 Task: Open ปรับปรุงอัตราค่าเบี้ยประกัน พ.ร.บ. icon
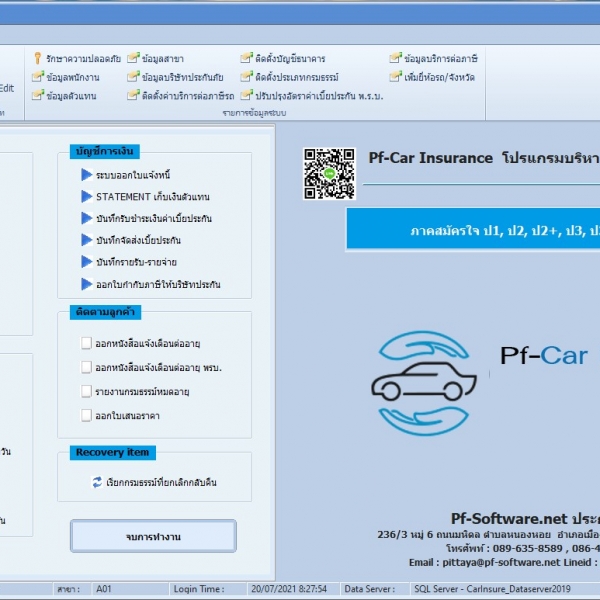click(x=247, y=95)
